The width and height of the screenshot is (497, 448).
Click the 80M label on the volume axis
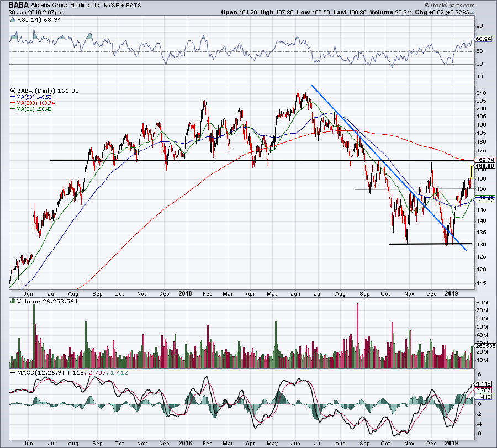[x=482, y=302]
